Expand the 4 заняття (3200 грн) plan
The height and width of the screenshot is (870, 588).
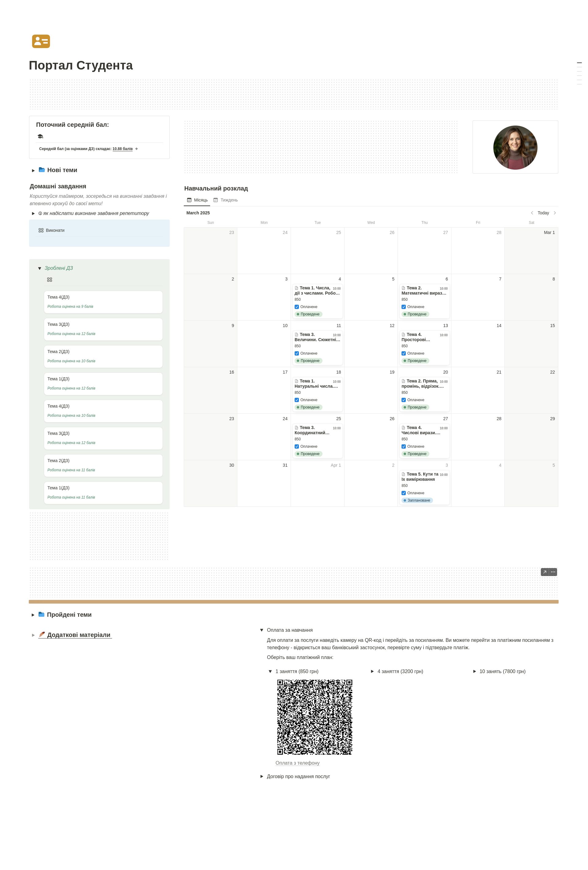pos(372,671)
